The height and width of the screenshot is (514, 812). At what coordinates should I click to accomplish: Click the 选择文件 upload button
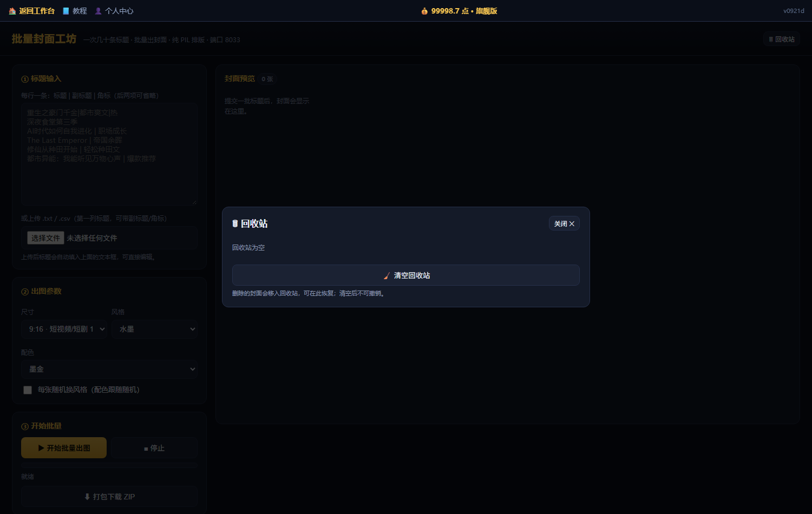point(46,238)
